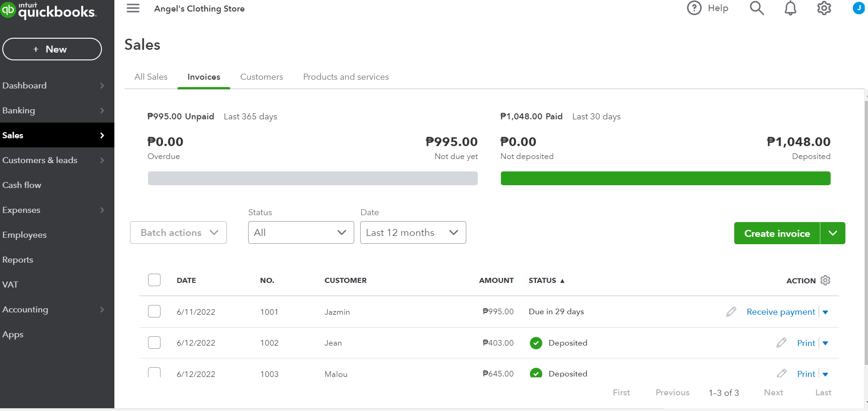Expand the Accounting sidebar chevron
Screen dimensions: 868x411
coord(102,310)
